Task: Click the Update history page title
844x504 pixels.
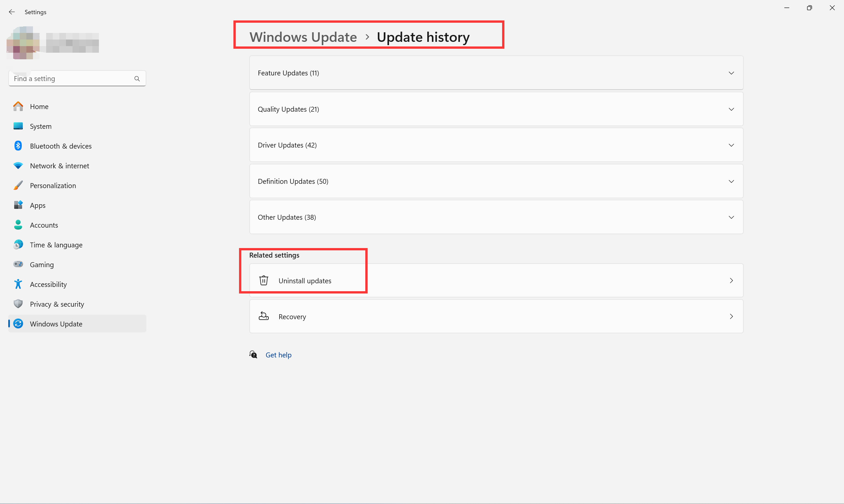Action: [x=423, y=37]
